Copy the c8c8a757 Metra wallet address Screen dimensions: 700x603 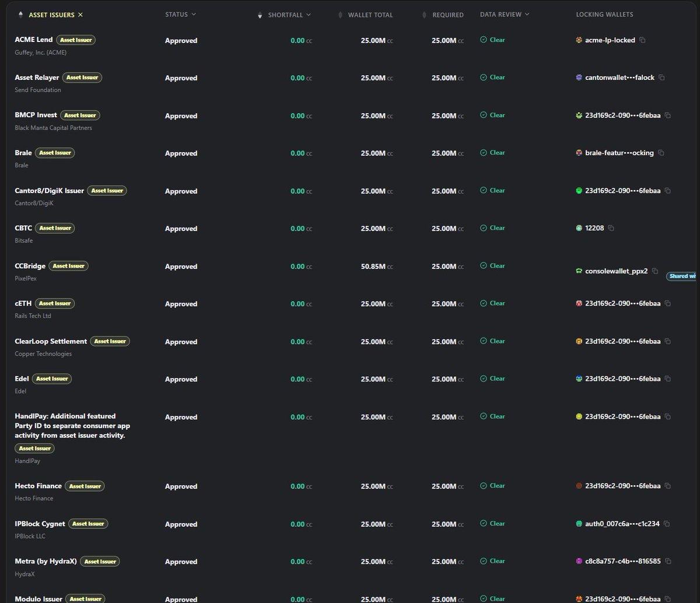(x=668, y=561)
